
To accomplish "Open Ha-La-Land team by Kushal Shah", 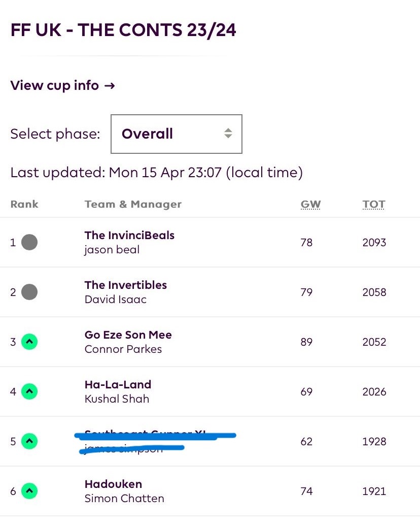I will (x=118, y=385).
